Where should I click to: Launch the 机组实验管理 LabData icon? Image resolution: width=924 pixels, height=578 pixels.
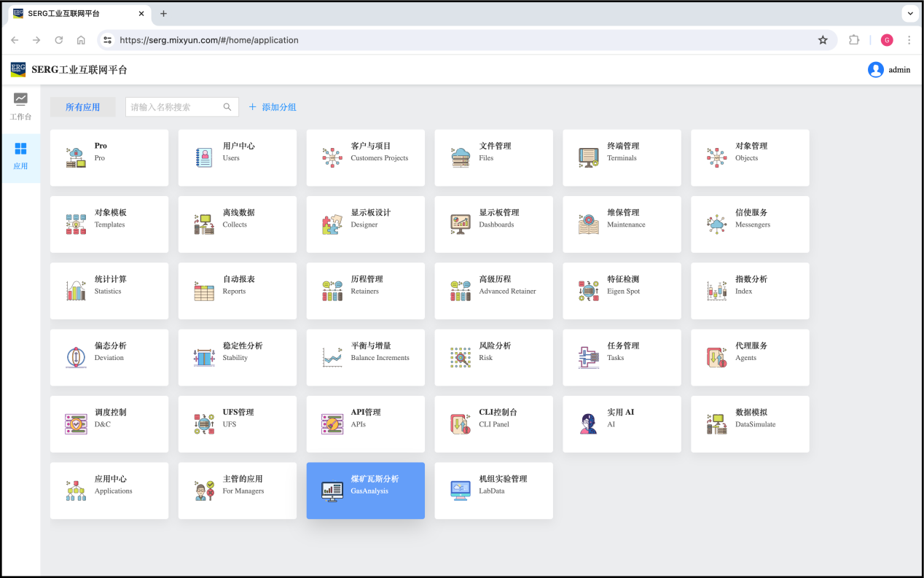[x=461, y=491]
